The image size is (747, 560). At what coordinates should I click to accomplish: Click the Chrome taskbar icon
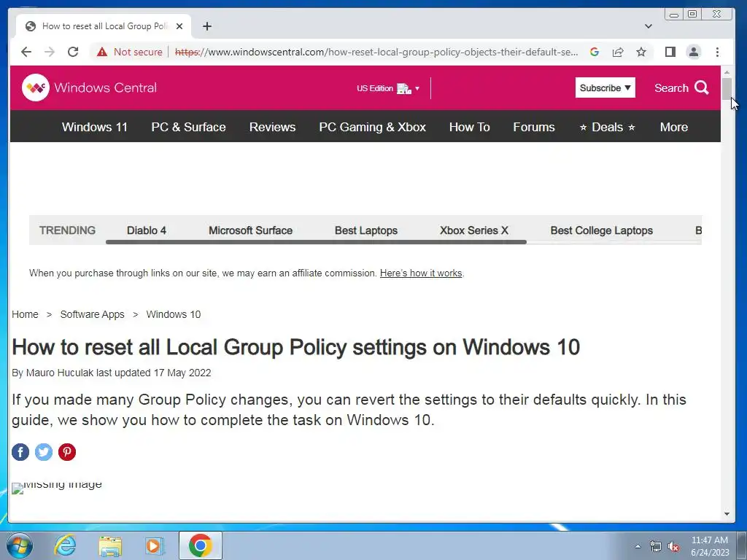point(200,545)
